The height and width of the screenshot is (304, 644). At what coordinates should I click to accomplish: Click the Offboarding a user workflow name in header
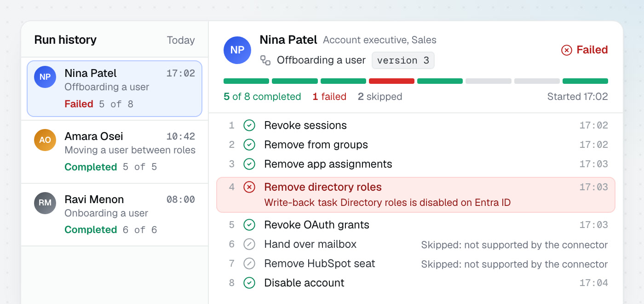pyautogui.click(x=321, y=60)
